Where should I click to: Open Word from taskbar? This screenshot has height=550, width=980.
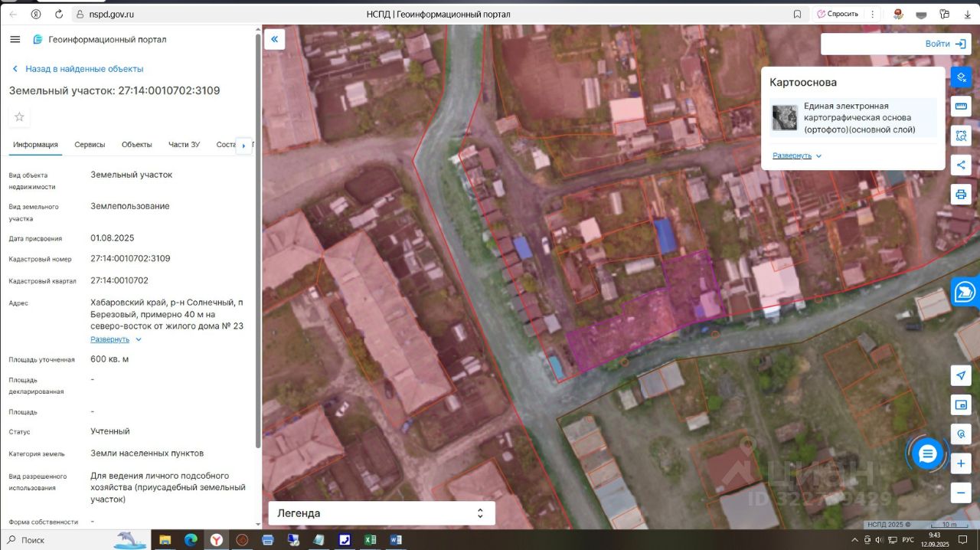click(x=396, y=540)
